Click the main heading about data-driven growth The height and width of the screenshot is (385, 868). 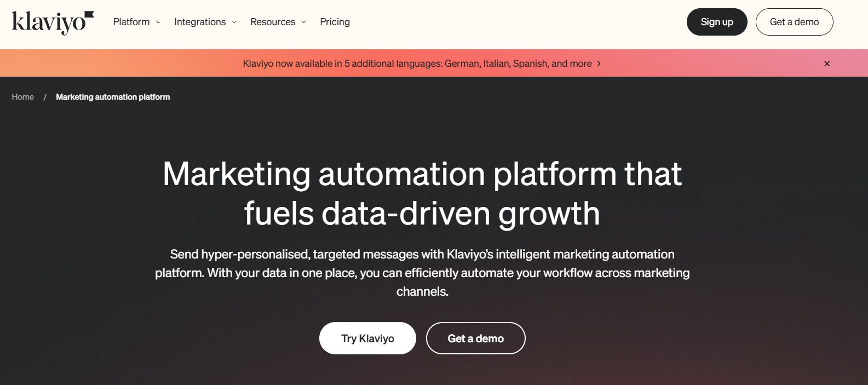pyautogui.click(x=422, y=193)
